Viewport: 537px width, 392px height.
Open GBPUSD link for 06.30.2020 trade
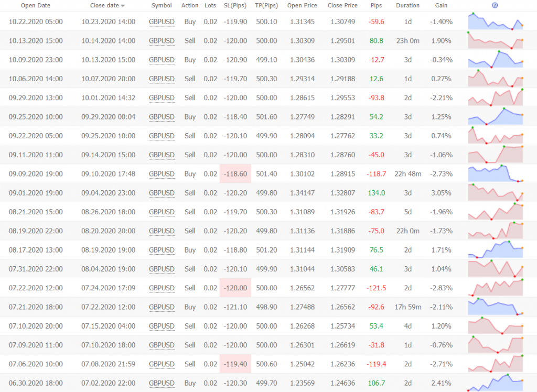pos(162,383)
